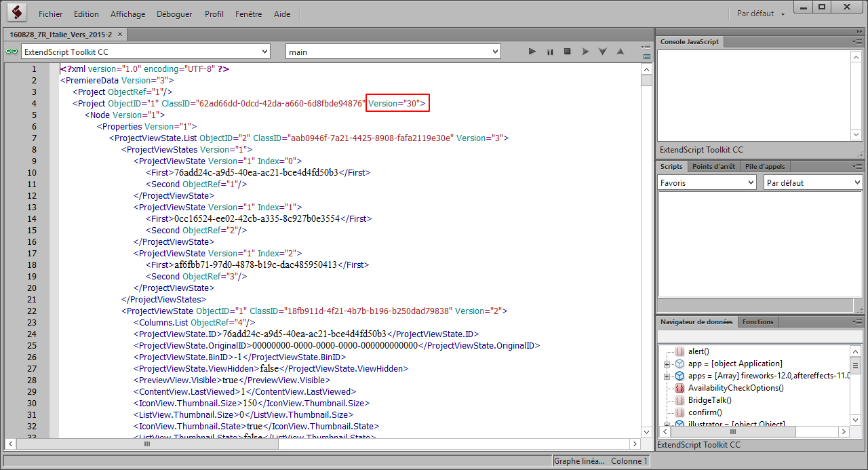The width and height of the screenshot is (868, 470).
Task: Run the script with the play button
Action: 532,52
